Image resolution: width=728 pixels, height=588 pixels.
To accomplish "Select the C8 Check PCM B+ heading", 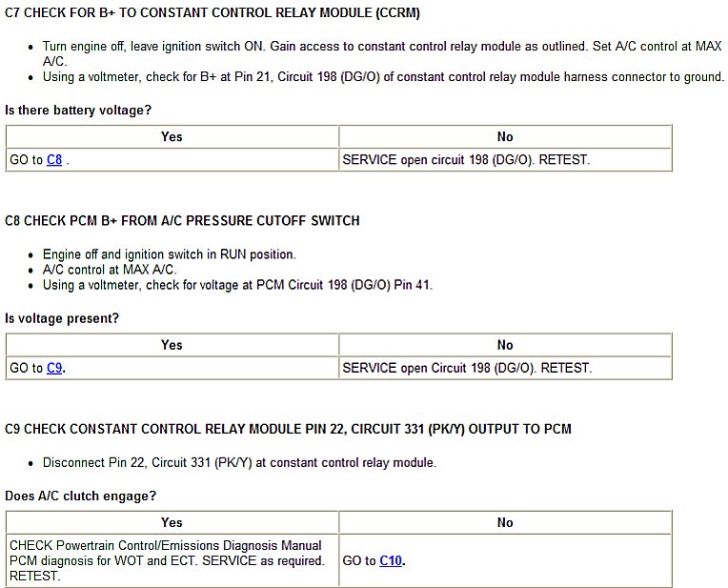I will coord(182,220).
